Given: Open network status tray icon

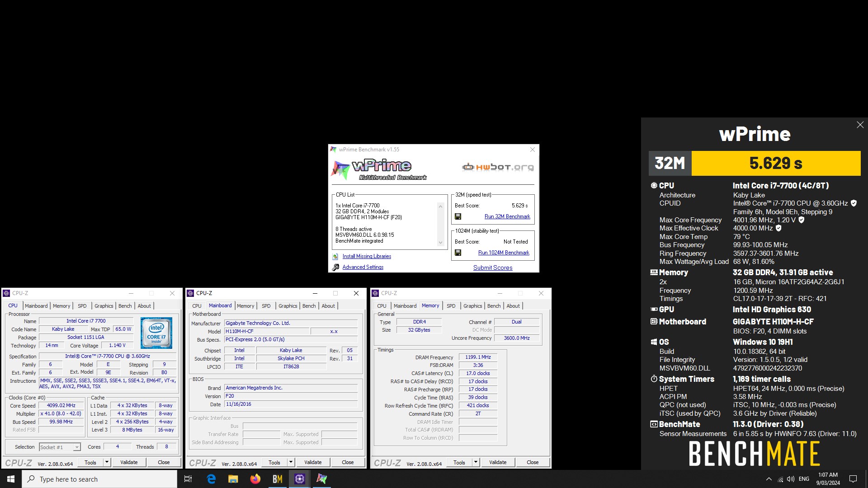Looking at the screenshot, I should point(780,479).
